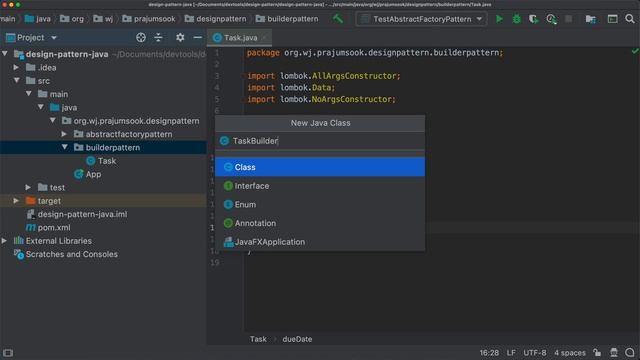Click dueDate in editor breadcrumb bar

point(297,339)
